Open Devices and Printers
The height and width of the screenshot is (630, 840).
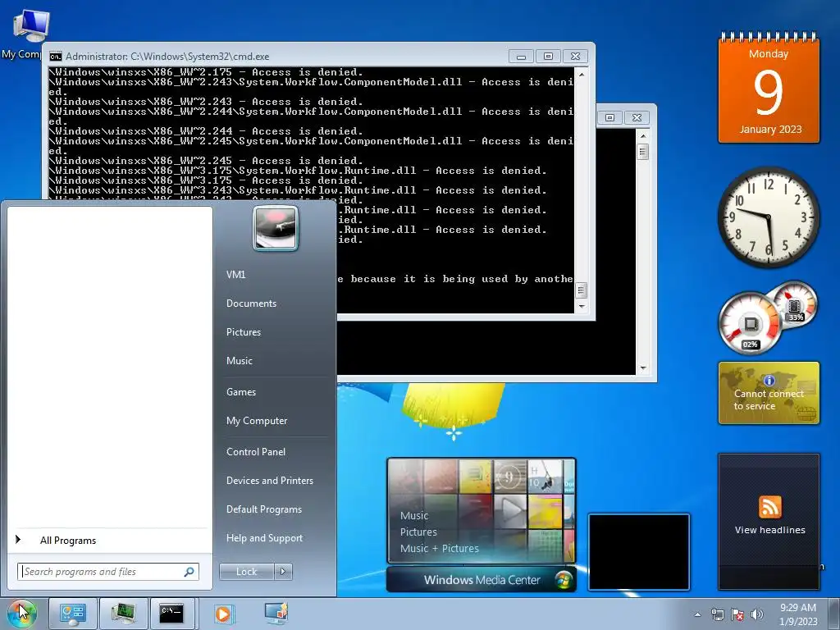[x=269, y=481]
